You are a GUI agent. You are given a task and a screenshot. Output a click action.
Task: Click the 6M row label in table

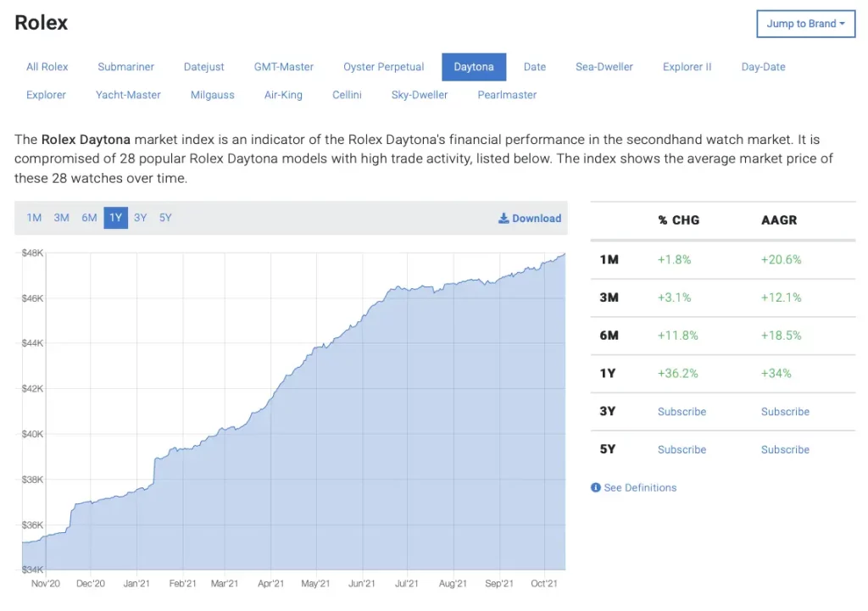tap(609, 336)
